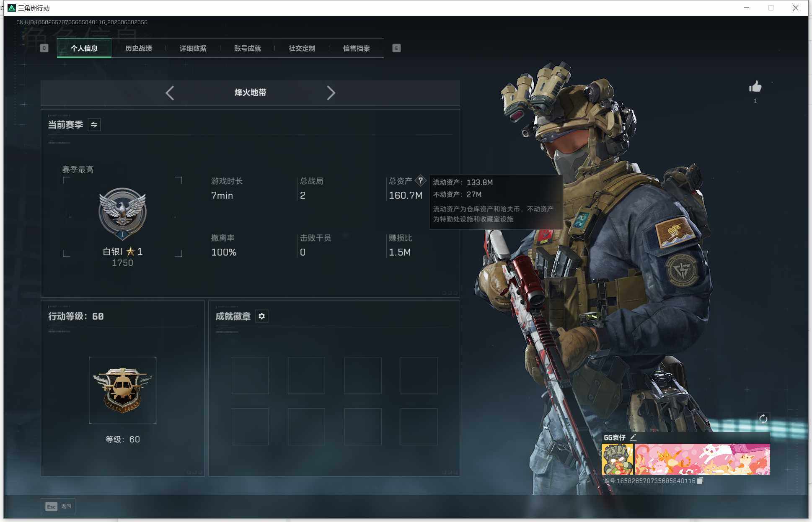812x522 pixels.
Task: Click the 行动等级：60 heading
Action: (x=76, y=316)
